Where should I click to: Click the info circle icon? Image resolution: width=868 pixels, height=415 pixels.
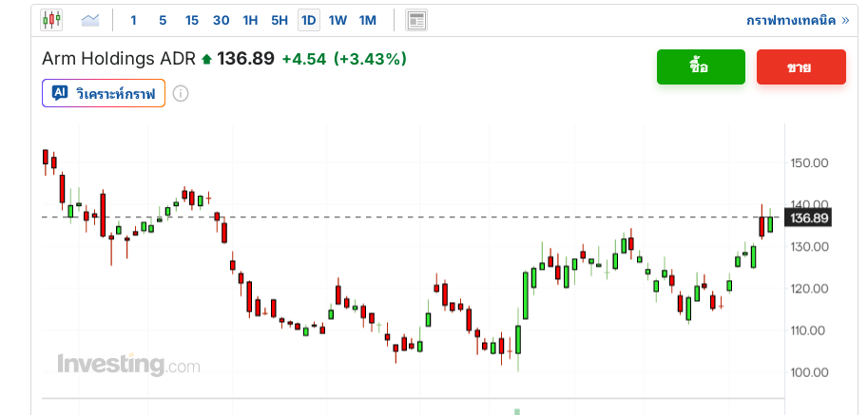tap(181, 93)
